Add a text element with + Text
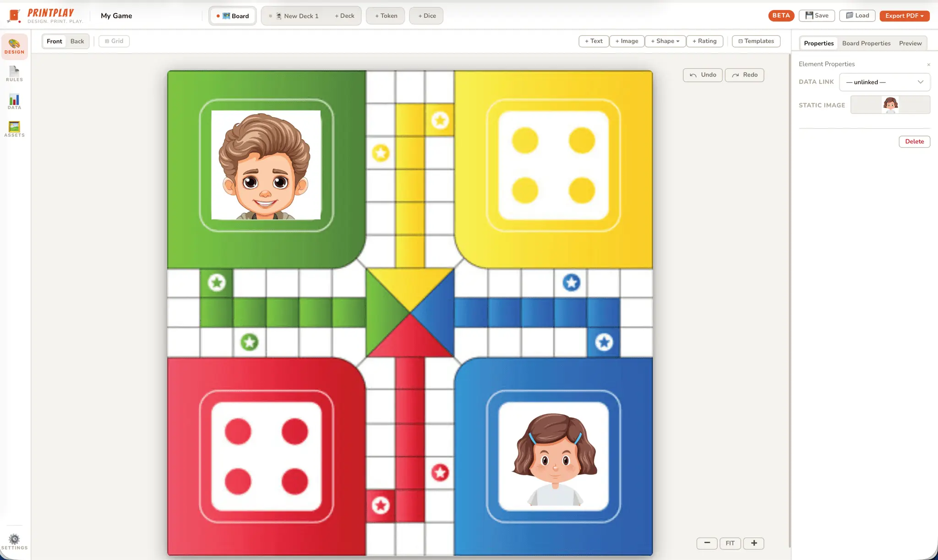 (x=594, y=41)
